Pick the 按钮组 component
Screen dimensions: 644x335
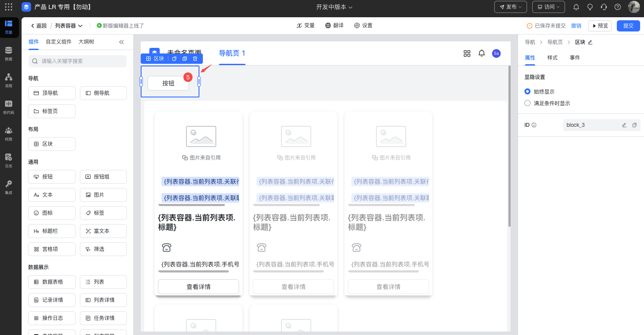click(x=103, y=177)
